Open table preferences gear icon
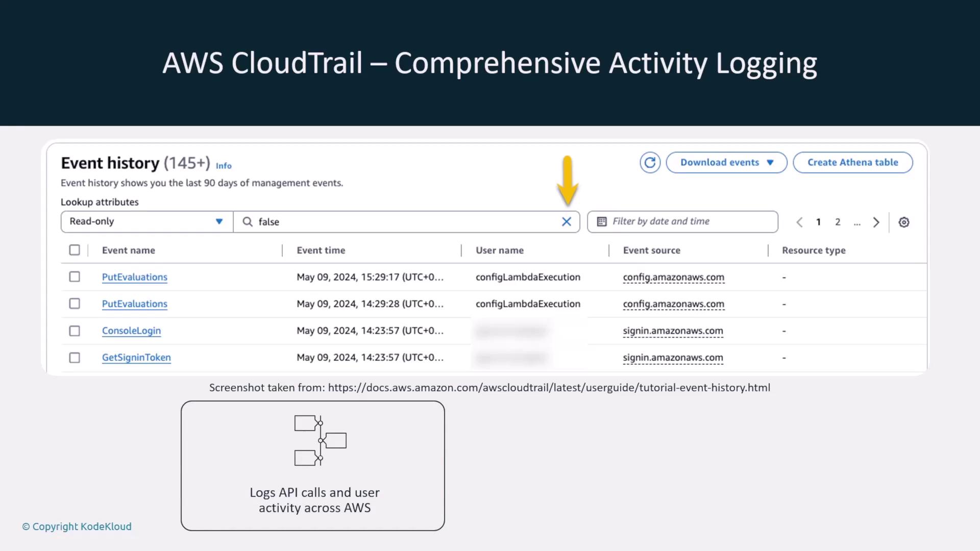This screenshot has height=551, width=980. coord(903,222)
